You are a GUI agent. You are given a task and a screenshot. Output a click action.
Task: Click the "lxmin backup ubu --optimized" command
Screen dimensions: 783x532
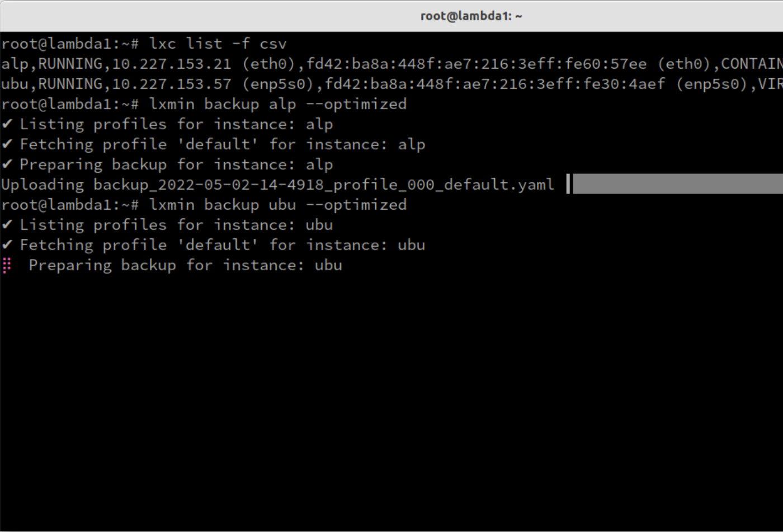[277, 205]
